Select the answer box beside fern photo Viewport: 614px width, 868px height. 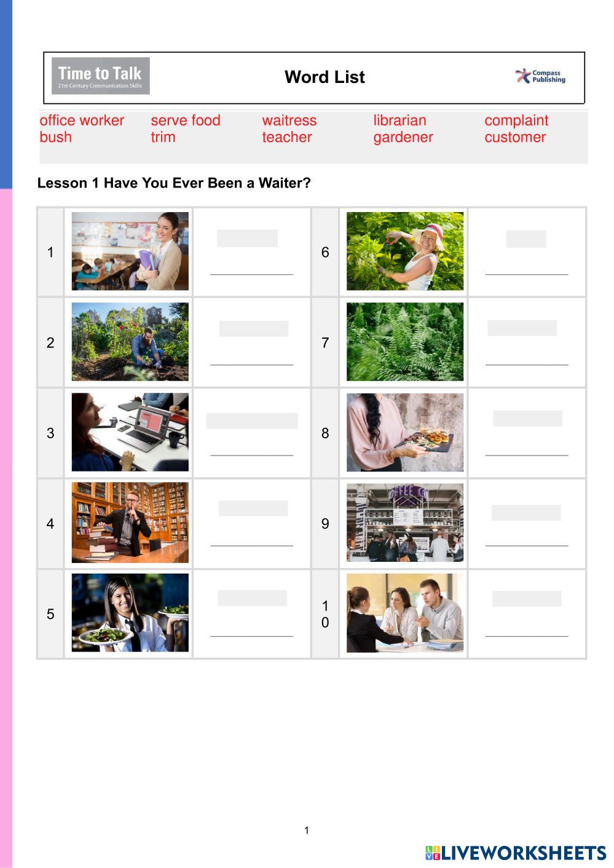tap(522, 328)
